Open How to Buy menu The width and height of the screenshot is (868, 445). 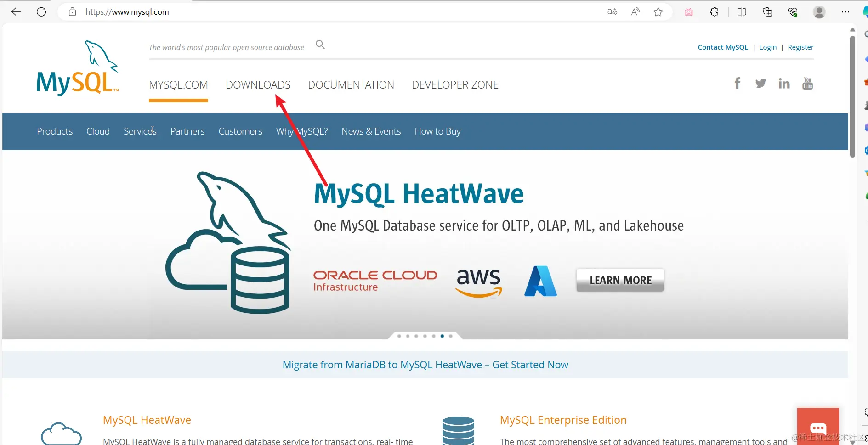pyautogui.click(x=437, y=131)
